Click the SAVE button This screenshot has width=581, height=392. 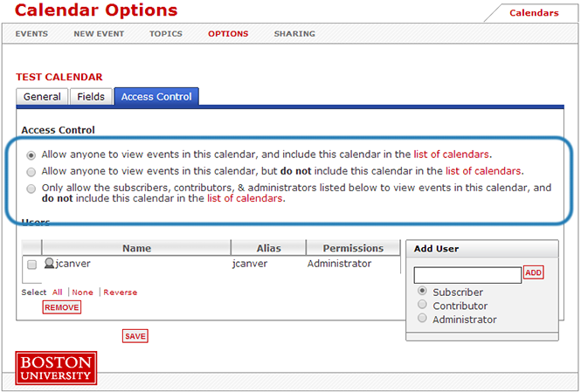tap(135, 336)
